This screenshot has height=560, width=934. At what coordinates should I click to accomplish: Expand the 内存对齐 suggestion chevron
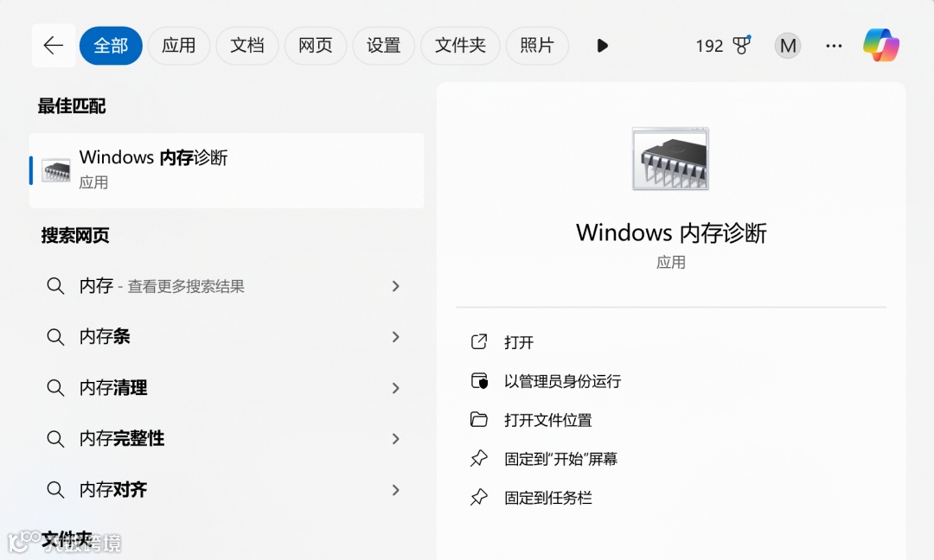point(395,490)
